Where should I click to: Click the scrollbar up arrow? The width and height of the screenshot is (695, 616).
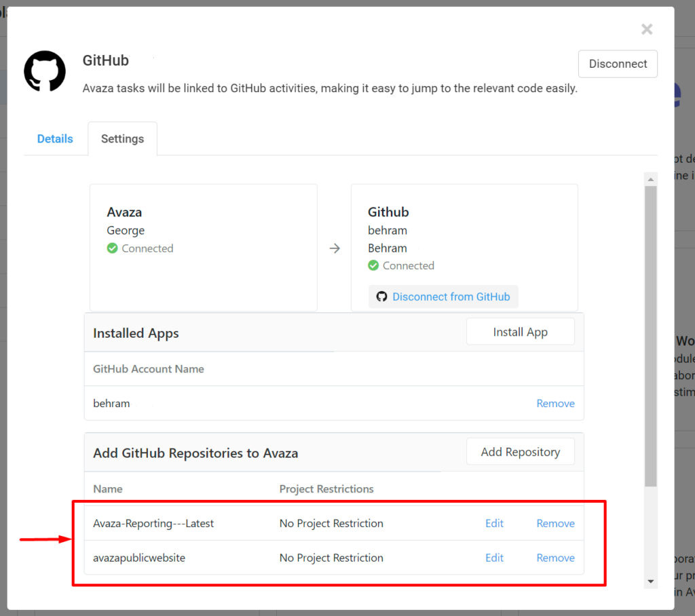coord(651,179)
